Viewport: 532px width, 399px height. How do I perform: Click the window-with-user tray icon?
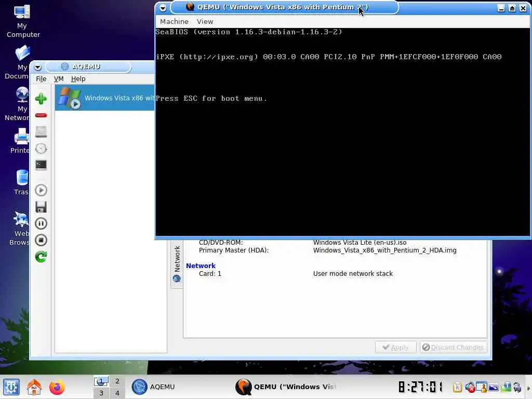482,387
